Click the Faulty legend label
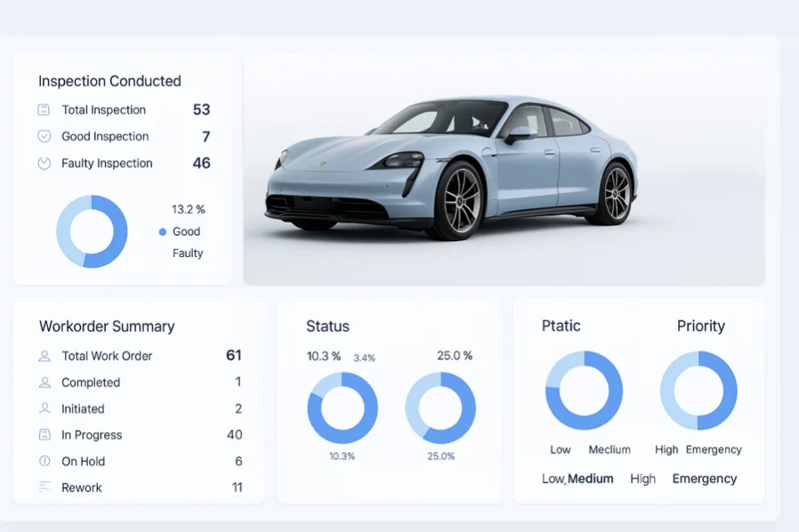The width and height of the screenshot is (799, 532). [188, 254]
